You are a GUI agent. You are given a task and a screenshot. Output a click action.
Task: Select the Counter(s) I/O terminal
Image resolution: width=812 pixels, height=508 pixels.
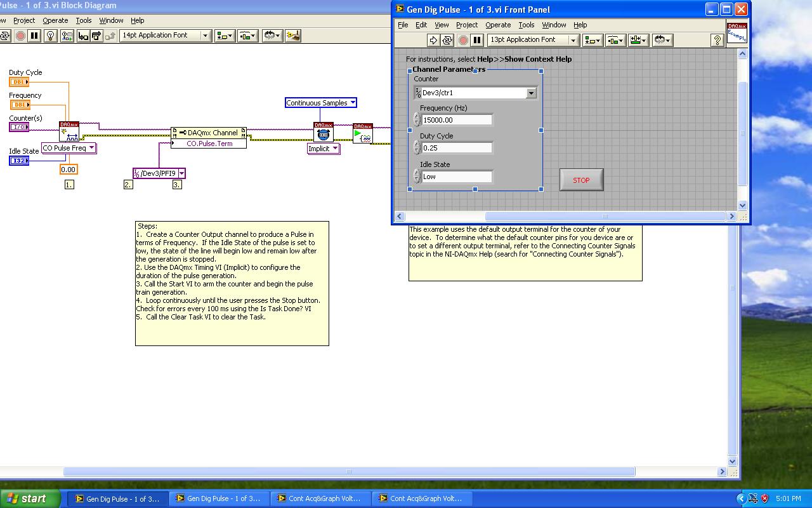19,127
